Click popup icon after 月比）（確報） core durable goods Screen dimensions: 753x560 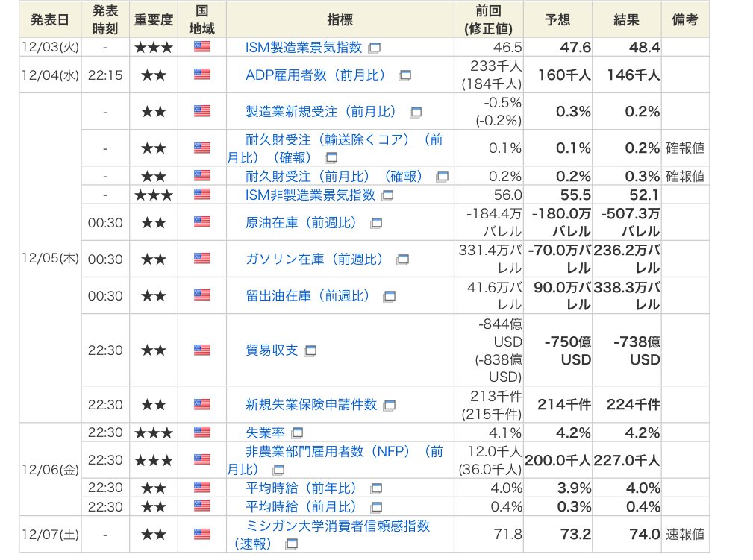click(331, 158)
